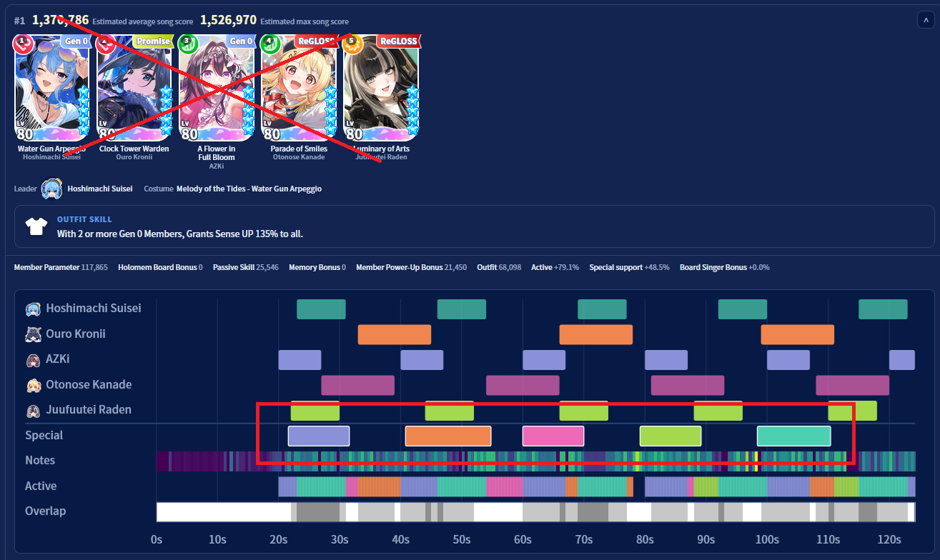Screen dimensions: 940x560
Task: Click the estimated max score 1,526,970
Action: coord(229,20)
